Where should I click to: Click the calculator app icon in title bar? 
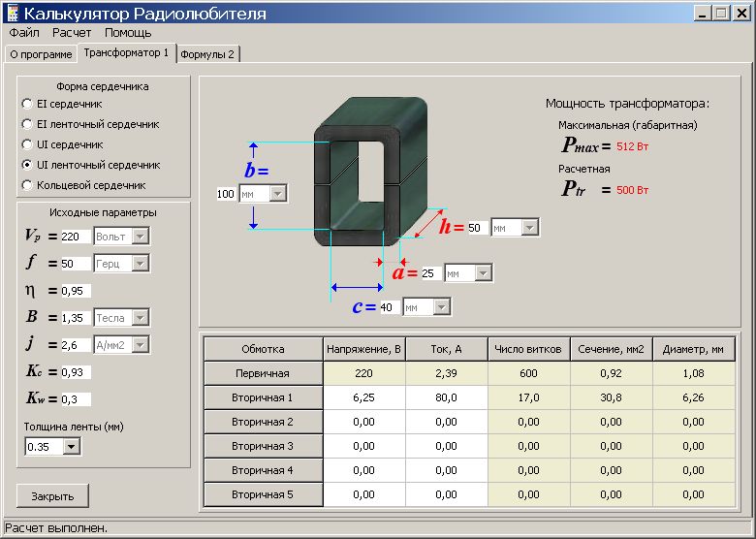click(12, 13)
